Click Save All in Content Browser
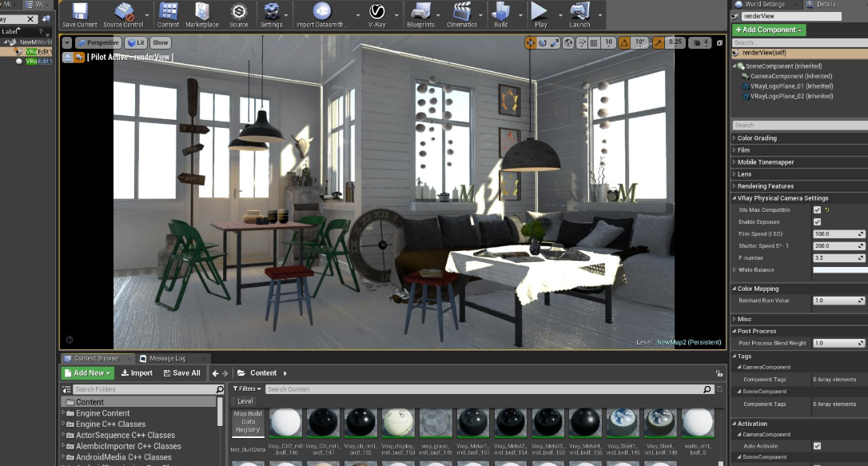Screen dimensions: 868x466 [181, 373]
